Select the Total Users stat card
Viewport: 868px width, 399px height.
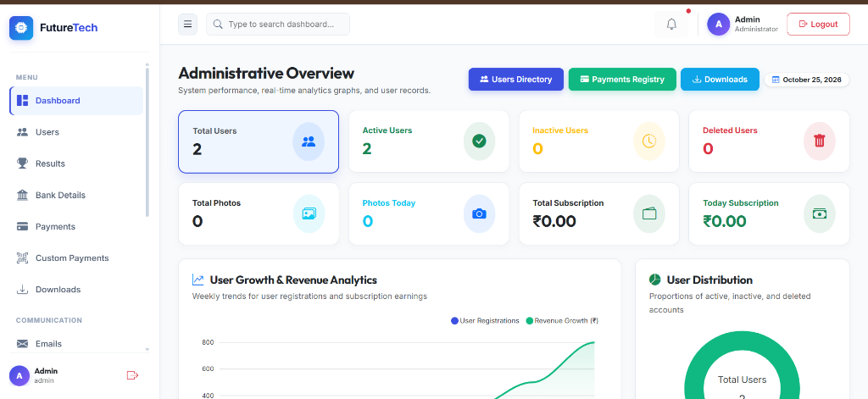point(259,141)
